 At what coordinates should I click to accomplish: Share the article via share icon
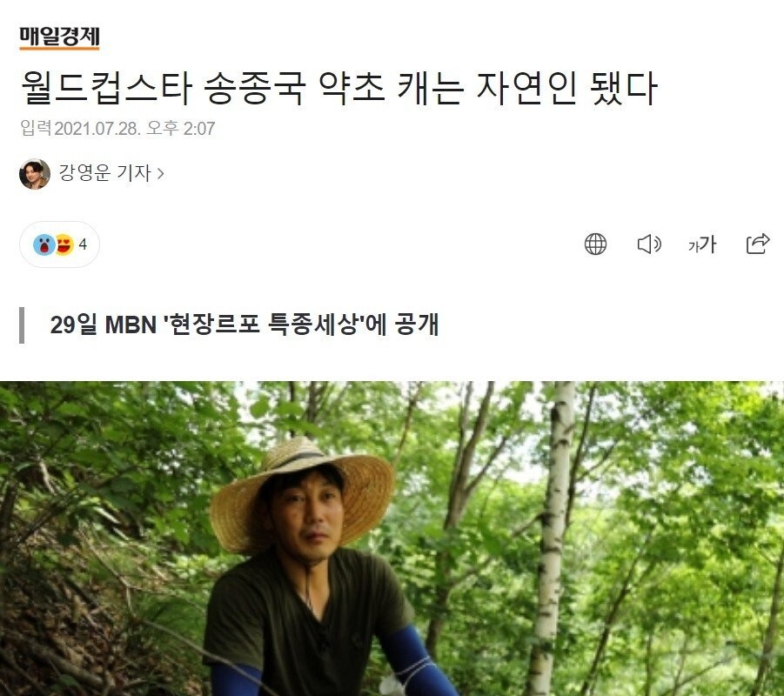click(758, 244)
